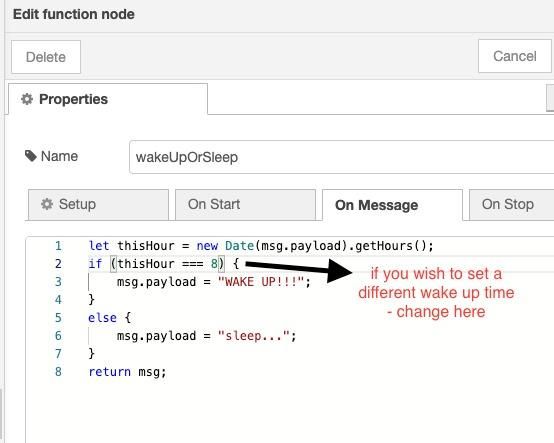Click the tag icon beside Name
This screenshot has height=443, width=554.
click(31, 156)
